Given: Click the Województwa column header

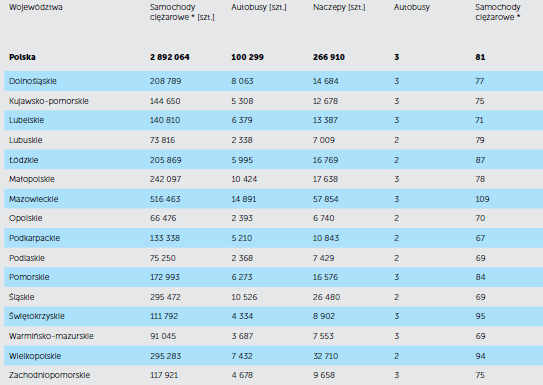Looking at the screenshot, I should click(36, 7).
